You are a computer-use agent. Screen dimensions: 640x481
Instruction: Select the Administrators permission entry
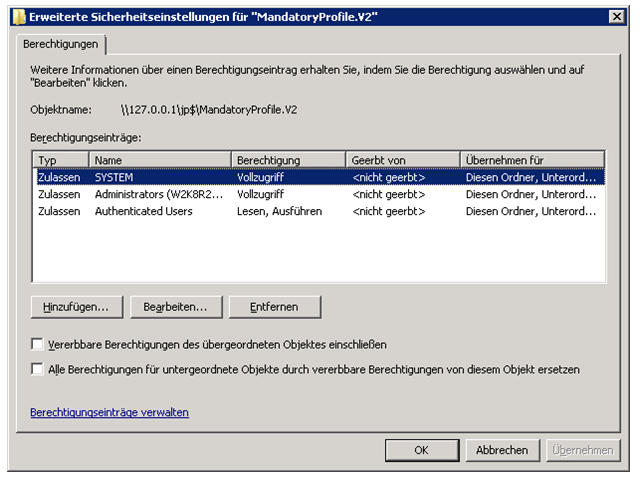click(160, 194)
